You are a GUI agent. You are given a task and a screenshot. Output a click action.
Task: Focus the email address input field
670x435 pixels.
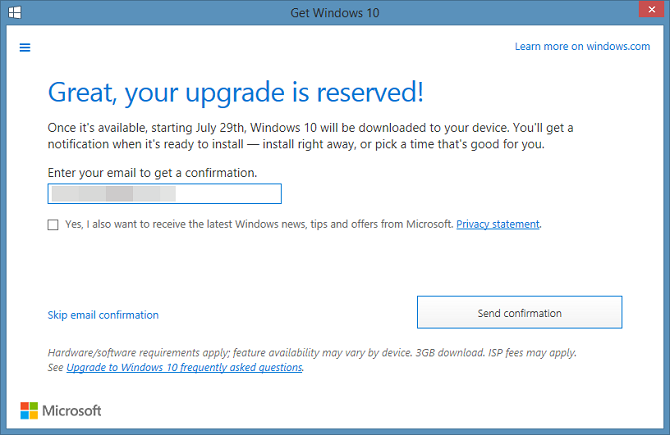[164, 194]
